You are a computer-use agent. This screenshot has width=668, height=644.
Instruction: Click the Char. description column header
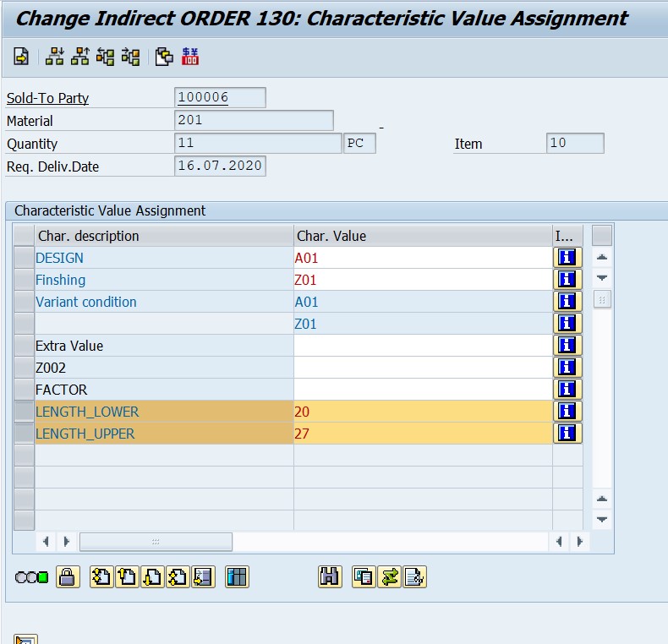(x=164, y=236)
